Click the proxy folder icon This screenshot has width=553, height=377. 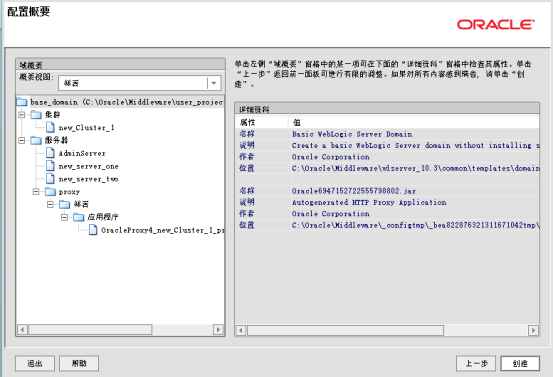pos(50,192)
